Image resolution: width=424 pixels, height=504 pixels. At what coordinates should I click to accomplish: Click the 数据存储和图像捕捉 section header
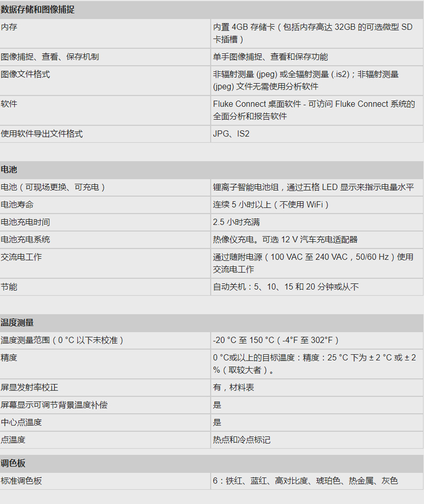coord(38,10)
